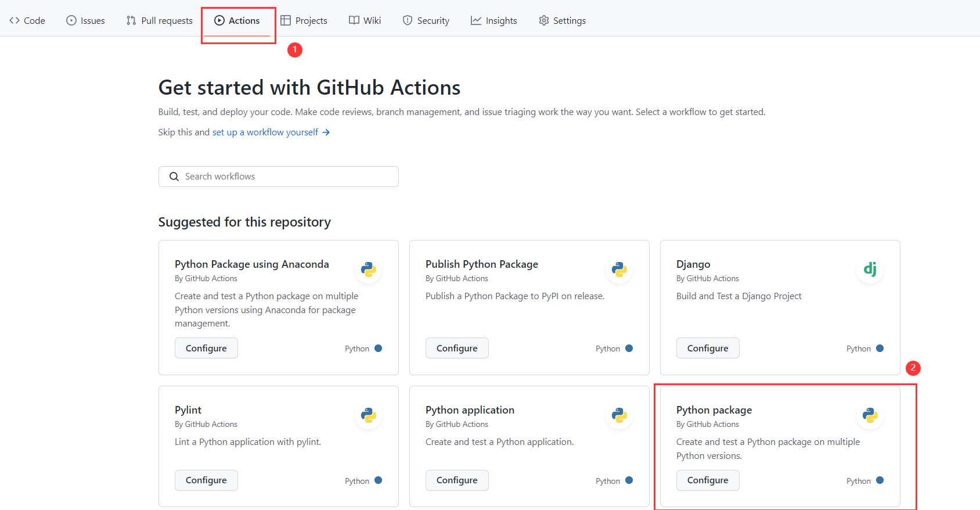Configure the Python application workflow
The width and height of the screenshot is (980, 510).
coord(457,480)
